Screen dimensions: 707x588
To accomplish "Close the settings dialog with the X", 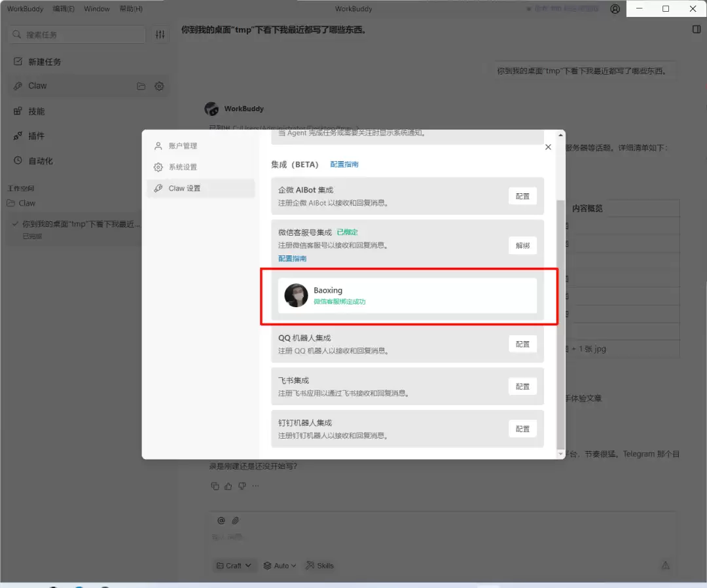I will pyautogui.click(x=548, y=147).
